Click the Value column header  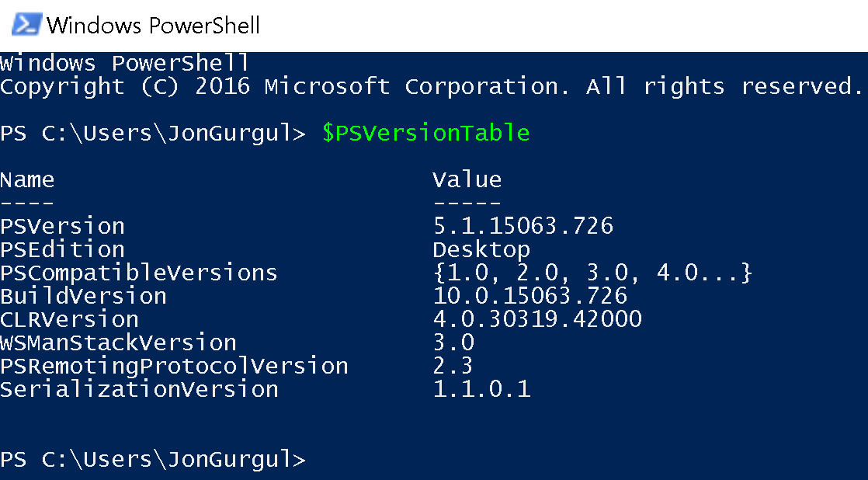pyautogui.click(x=467, y=179)
